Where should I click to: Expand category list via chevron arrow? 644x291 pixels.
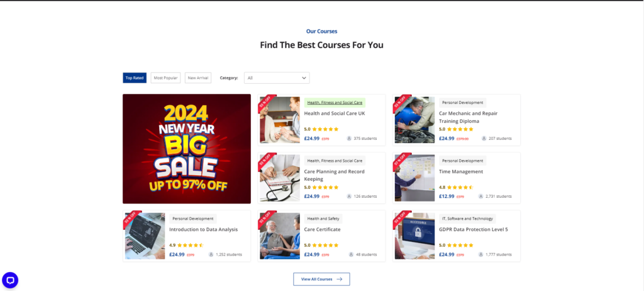click(304, 78)
